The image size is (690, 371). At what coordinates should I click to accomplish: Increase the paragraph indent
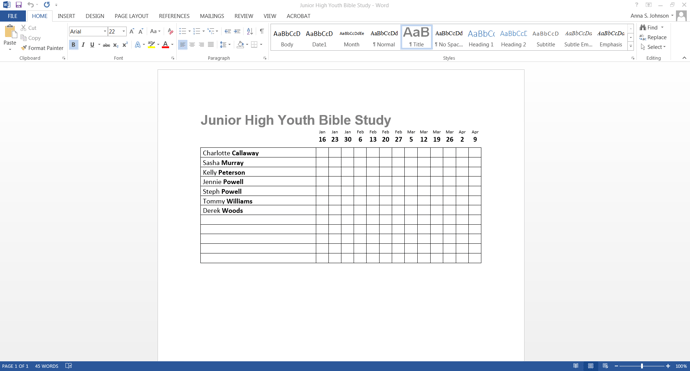(237, 31)
